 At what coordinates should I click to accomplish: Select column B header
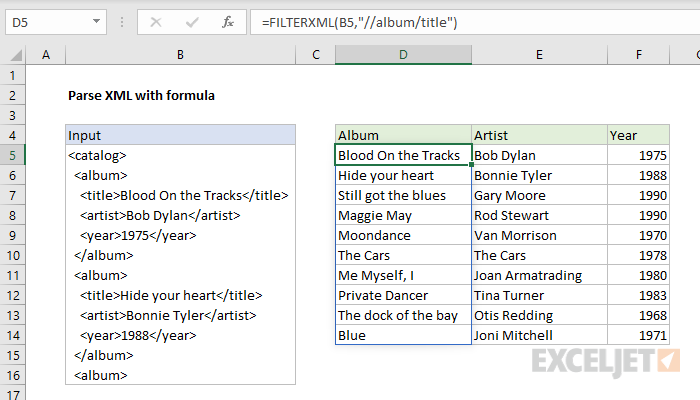[x=180, y=55]
